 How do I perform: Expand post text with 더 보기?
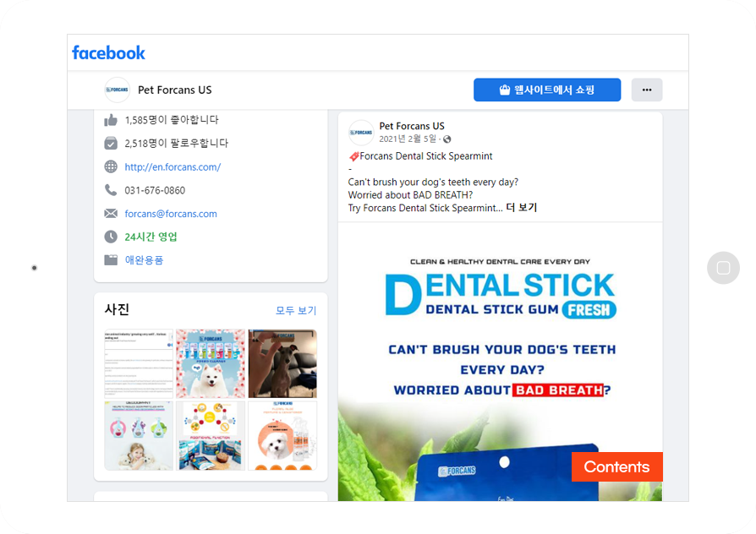(521, 208)
